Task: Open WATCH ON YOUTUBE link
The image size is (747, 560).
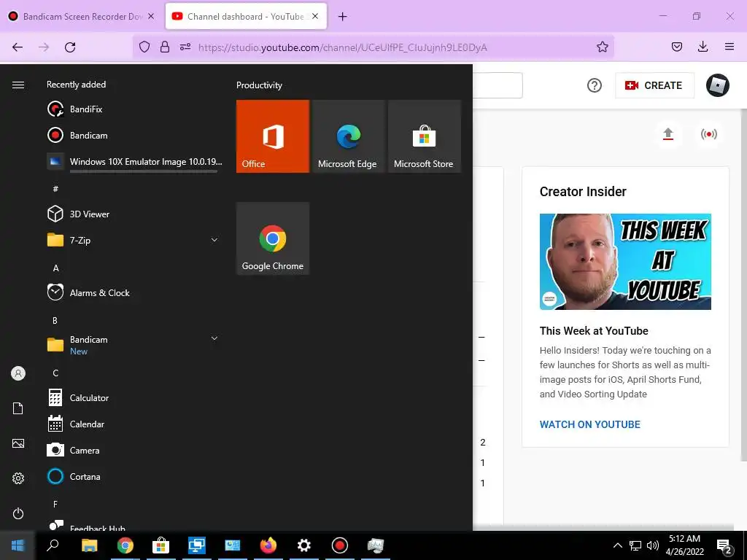Action: click(589, 424)
